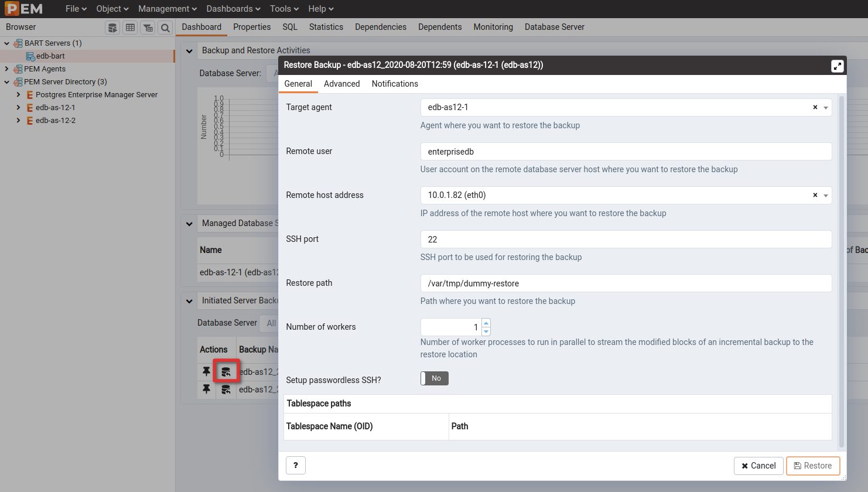Open the Target agent dropdown
868x492 pixels.
coord(826,108)
